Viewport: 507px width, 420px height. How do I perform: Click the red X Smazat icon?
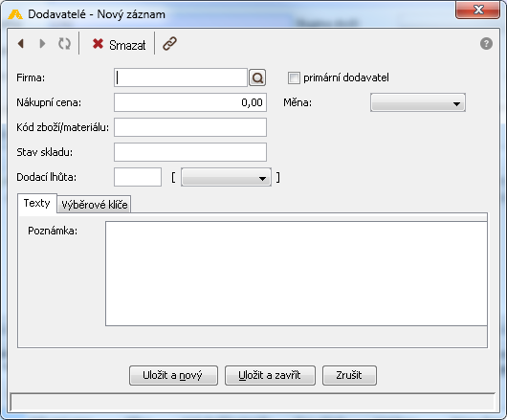pos(98,44)
